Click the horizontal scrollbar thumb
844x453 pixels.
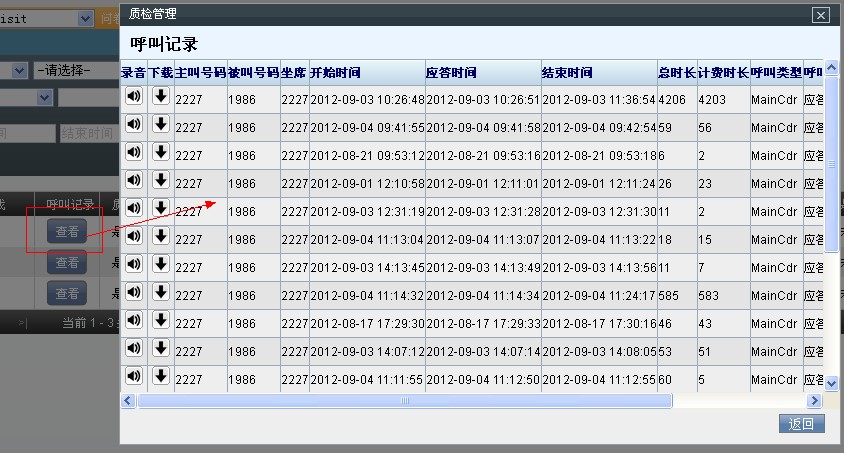point(405,401)
